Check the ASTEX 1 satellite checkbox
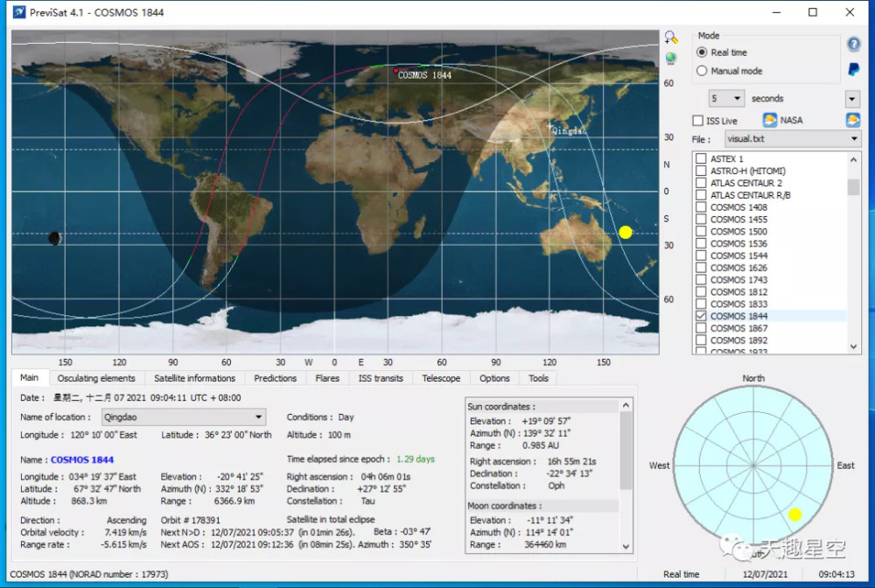 [x=701, y=158]
